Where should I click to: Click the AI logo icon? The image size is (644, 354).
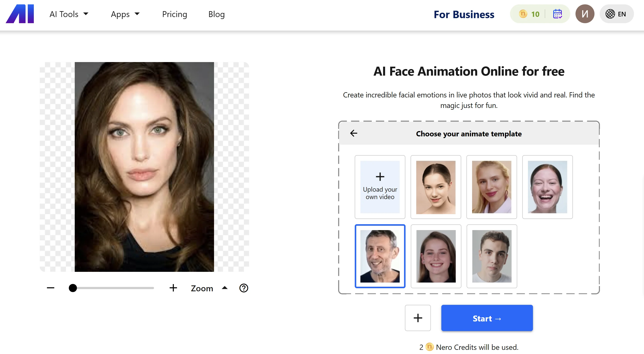click(x=20, y=14)
